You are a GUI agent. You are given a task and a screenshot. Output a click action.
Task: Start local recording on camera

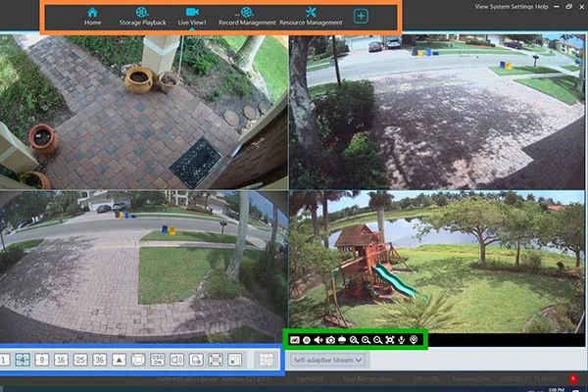pyautogui.click(x=307, y=339)
